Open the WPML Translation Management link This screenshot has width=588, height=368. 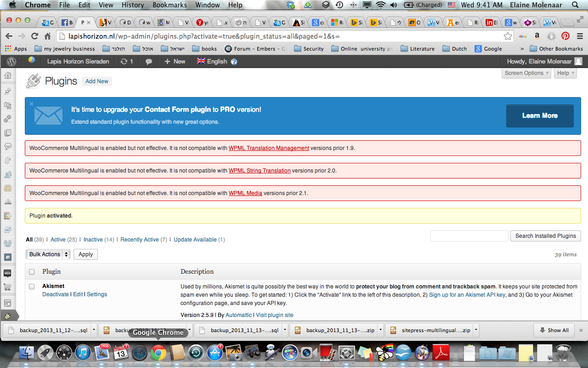(269, 148)
